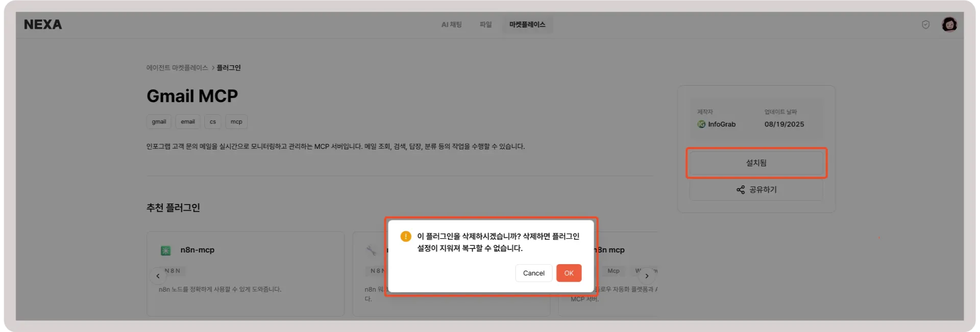This screenshot has height=332, width=980.
Task: Click the 설치됨 button
Action: [756, 163]
